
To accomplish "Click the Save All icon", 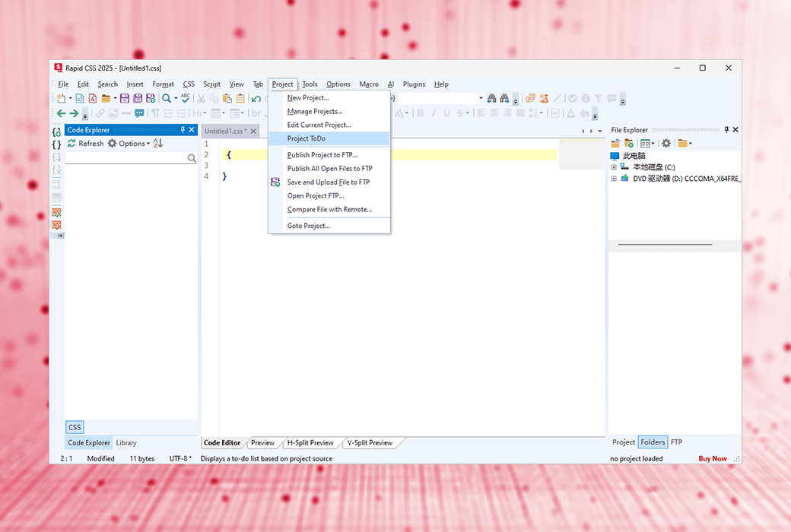I will coord(138,98).
